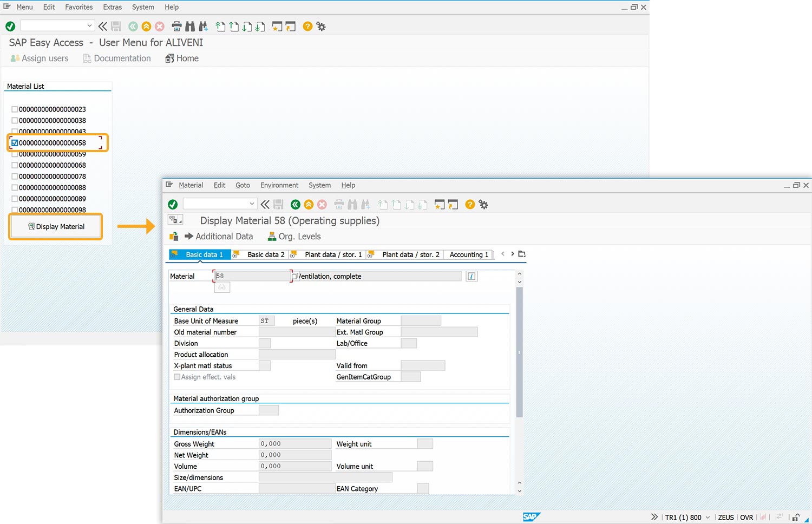Tick checkbox for material 000000000000000089

tap(15, 199)
